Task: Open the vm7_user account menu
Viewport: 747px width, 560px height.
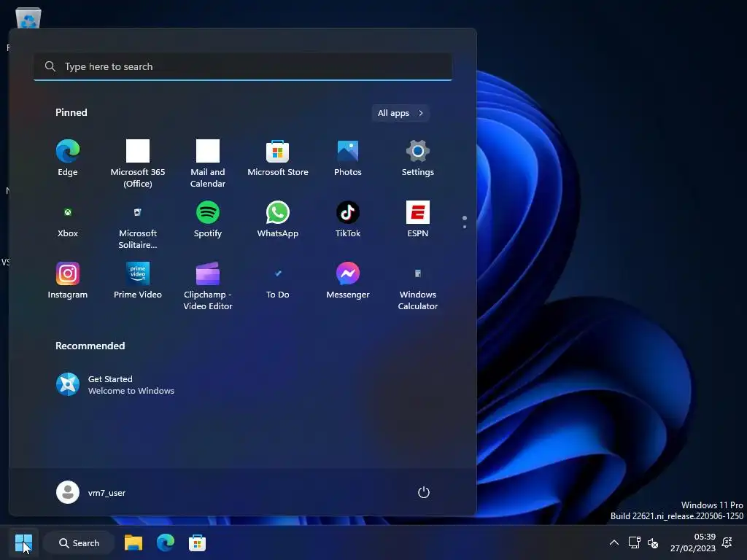Action: click(x=91, y=492)
